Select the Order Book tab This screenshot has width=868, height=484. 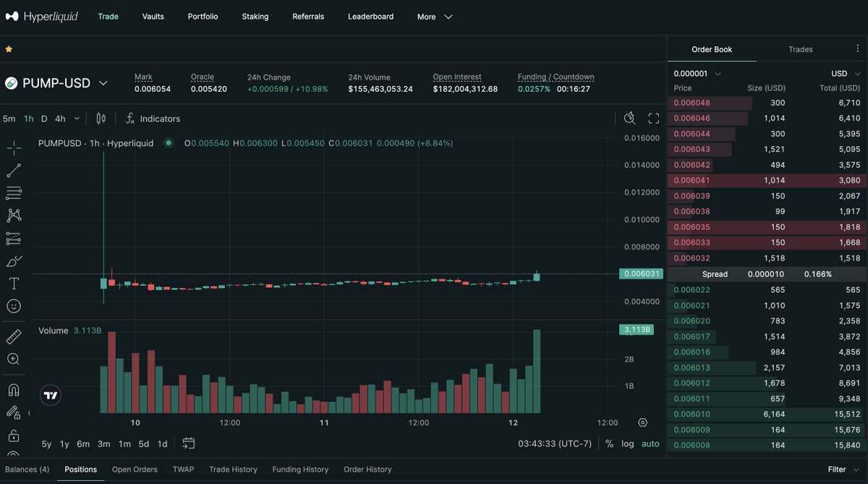(712, 49)
